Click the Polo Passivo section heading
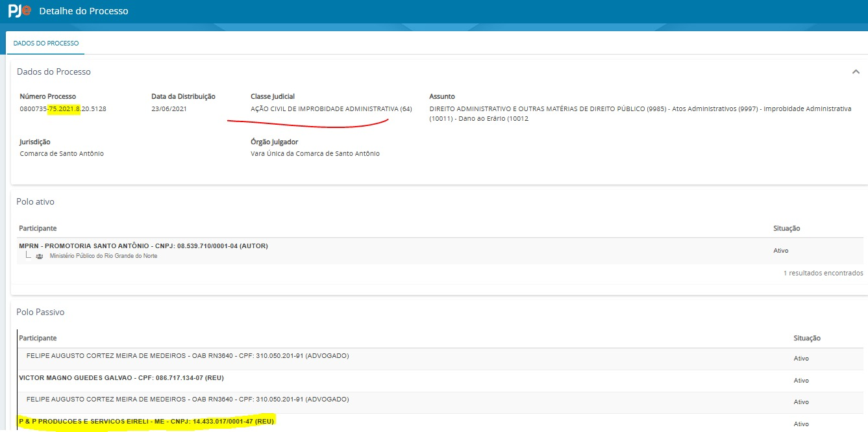The height and width of the screenshot is (432, 868). (x=40, y=312)
